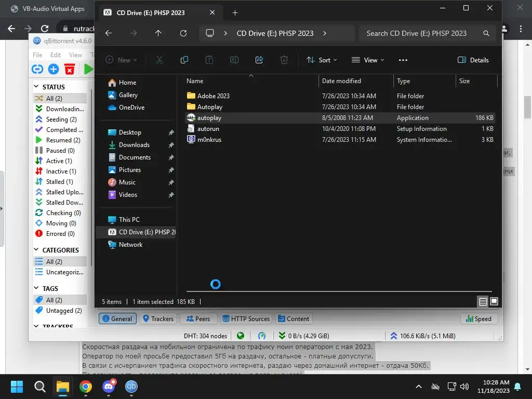This screenshot has height=399, width=532.
Task: Switch to Trackers tab in qBittorrent
Action: tap(158, 318)
